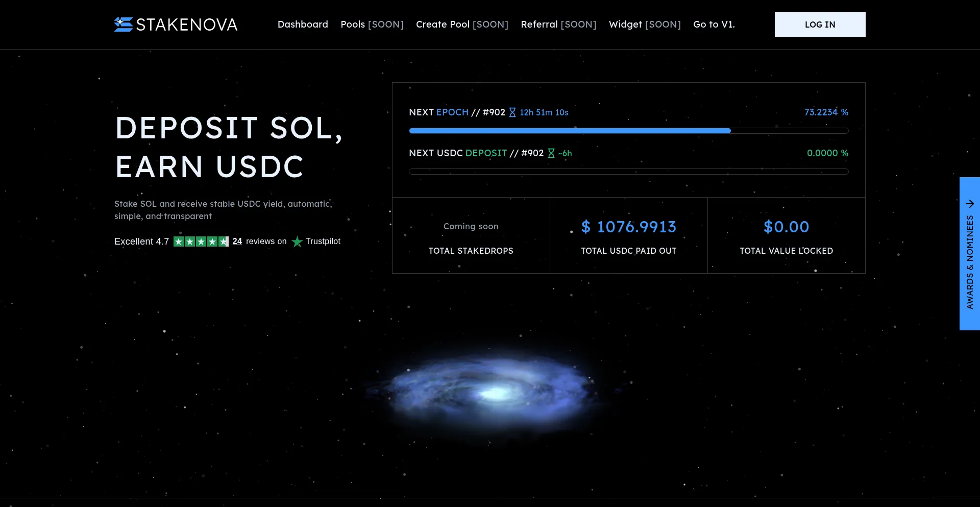This screenshot has width=980, height=507.
Task: Click the USDC deposit hourglass icon
Action: click(551, 153)
